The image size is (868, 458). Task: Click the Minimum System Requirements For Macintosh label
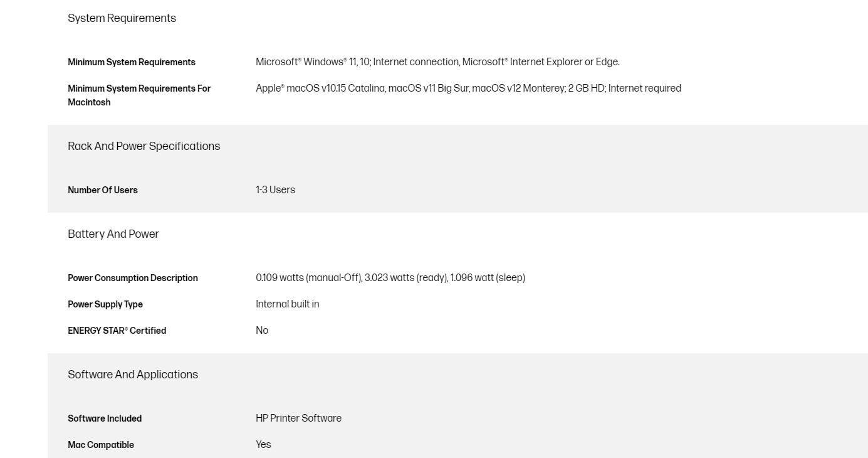click(x=139, y=95)
